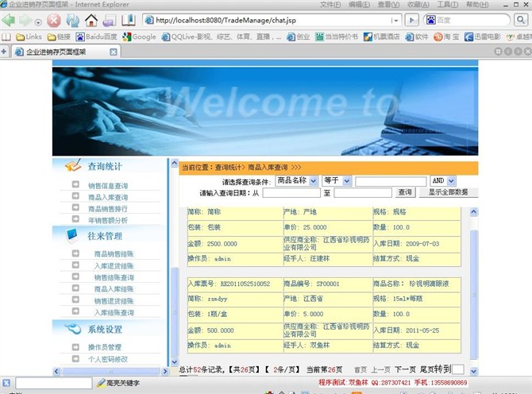Open the AND logic dropdown

(443, 180)
